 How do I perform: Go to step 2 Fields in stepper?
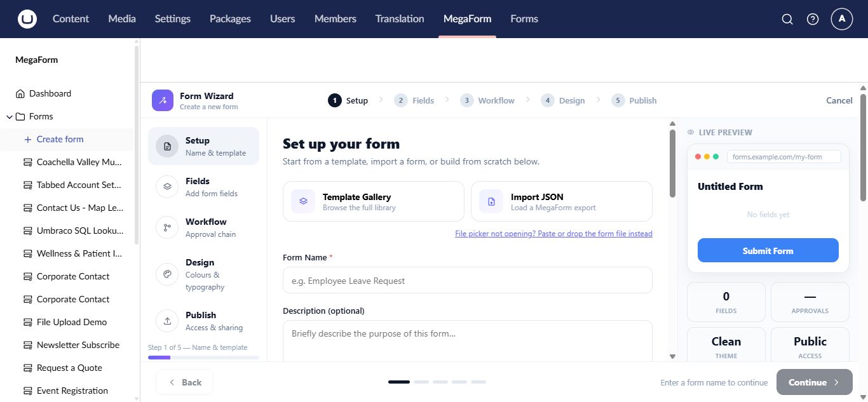(x=414, y=100)
